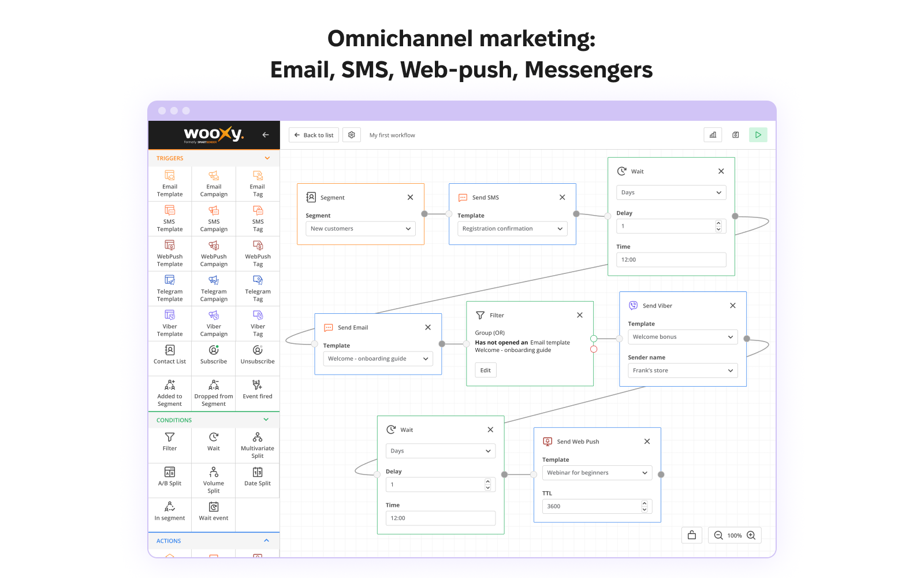Image resolution: width=924 pixels, height=578 pixels.
Task: Collapse the CONDITIONS section
Action: pos(266,420)
